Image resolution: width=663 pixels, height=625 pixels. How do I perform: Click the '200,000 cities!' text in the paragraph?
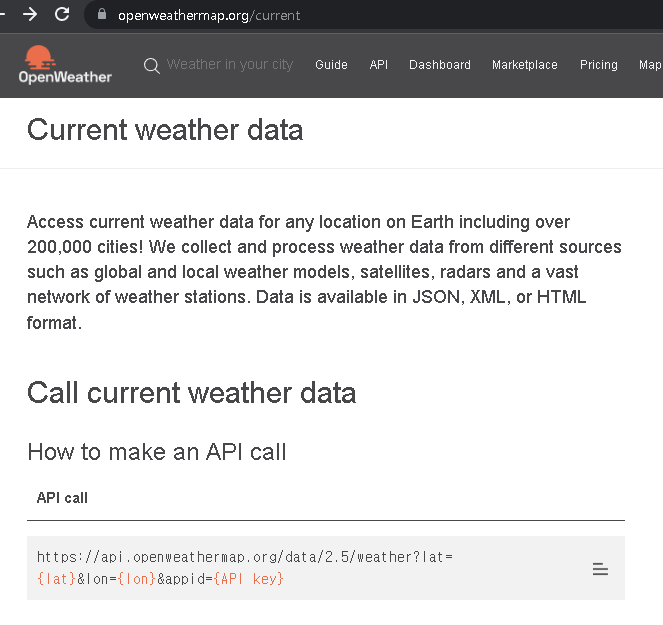coord(85,247)
